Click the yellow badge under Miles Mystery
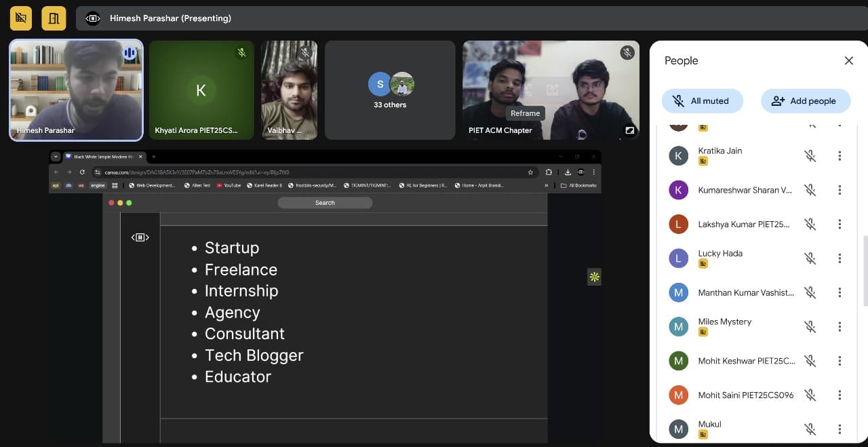The width and height of the screenshot is (868, 447). [703, 332]
